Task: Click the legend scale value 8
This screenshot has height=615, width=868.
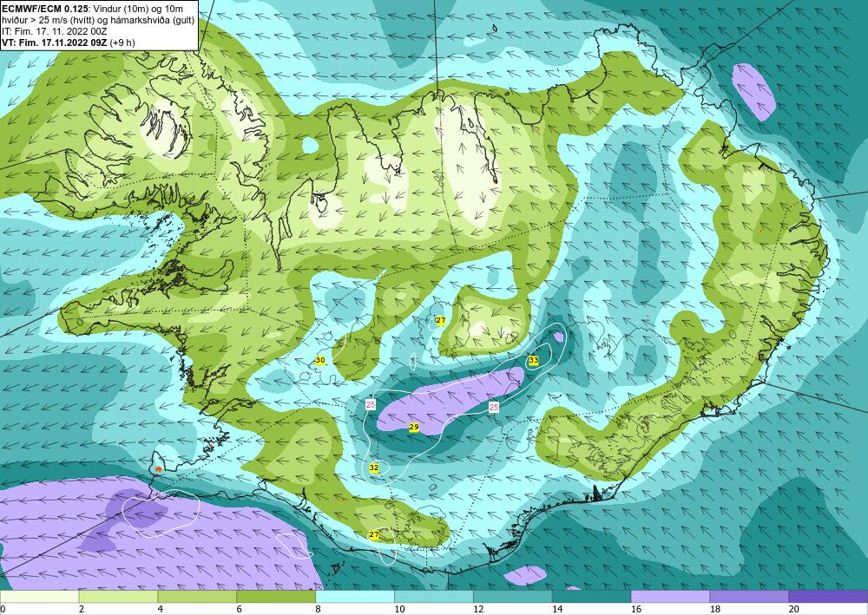Action: point(319,610)
